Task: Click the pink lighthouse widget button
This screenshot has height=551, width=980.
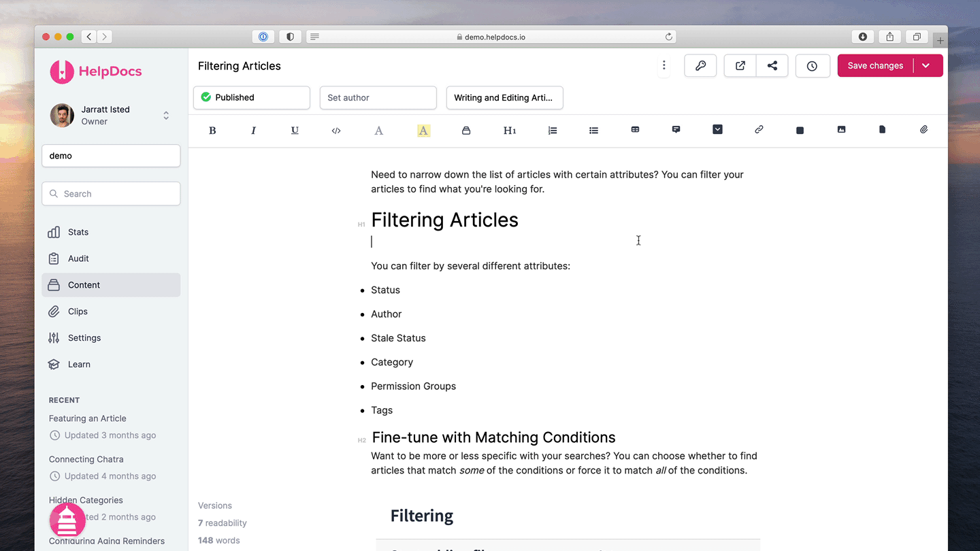Action: (67, 521)
